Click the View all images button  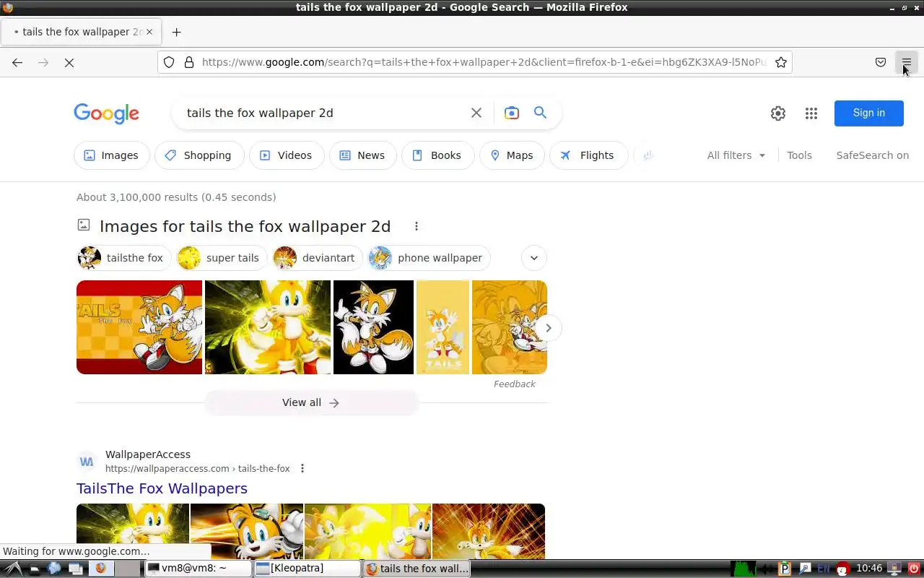[311, 402]
